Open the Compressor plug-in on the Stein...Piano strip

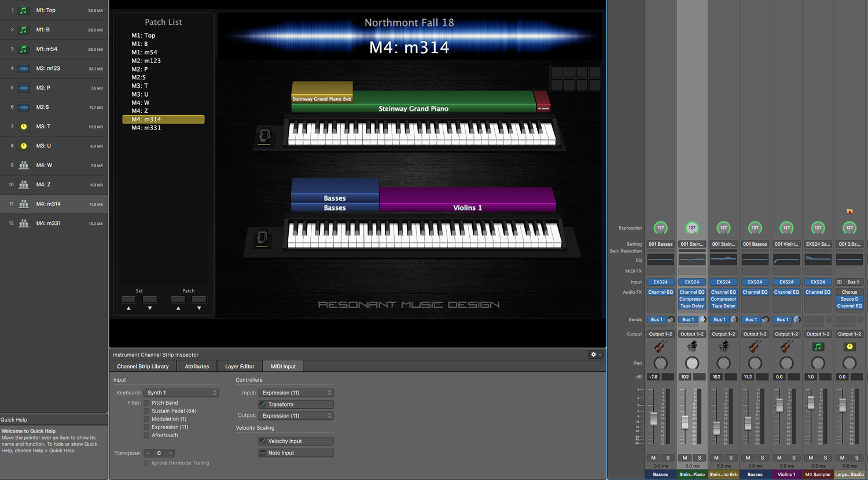(x=692, y=299)
